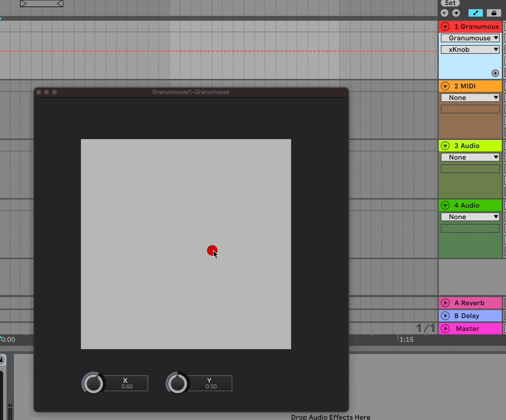The image size is (506, 420).
Task: Fold the 2 MIDI track
Action: tap(445, 86)
